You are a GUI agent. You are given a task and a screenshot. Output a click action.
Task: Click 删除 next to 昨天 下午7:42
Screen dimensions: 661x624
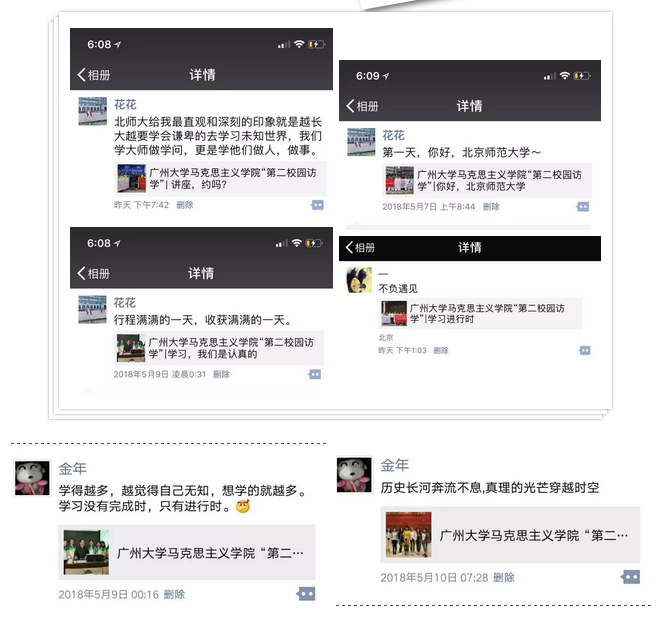click(185, 205)
